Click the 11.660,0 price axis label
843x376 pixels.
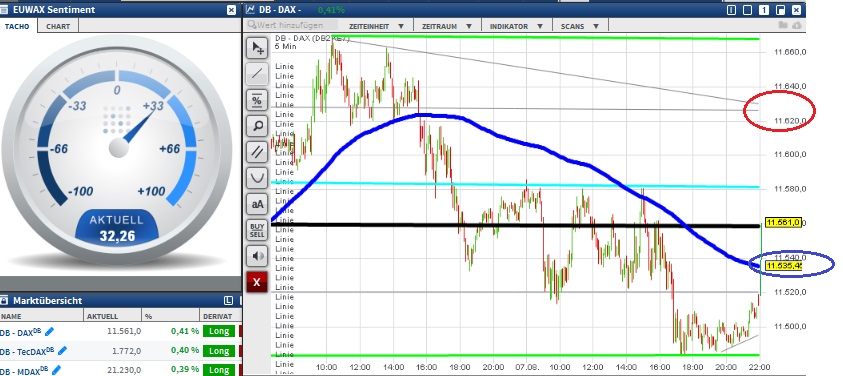click(x=790, y=52)
